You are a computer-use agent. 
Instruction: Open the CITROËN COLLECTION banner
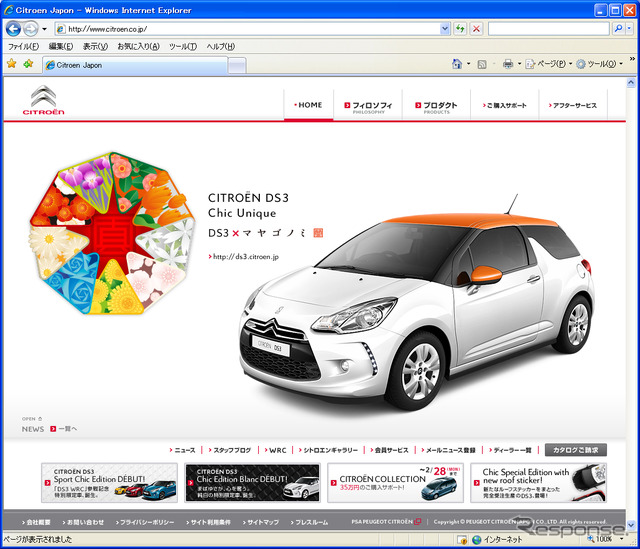coord(396,483)
